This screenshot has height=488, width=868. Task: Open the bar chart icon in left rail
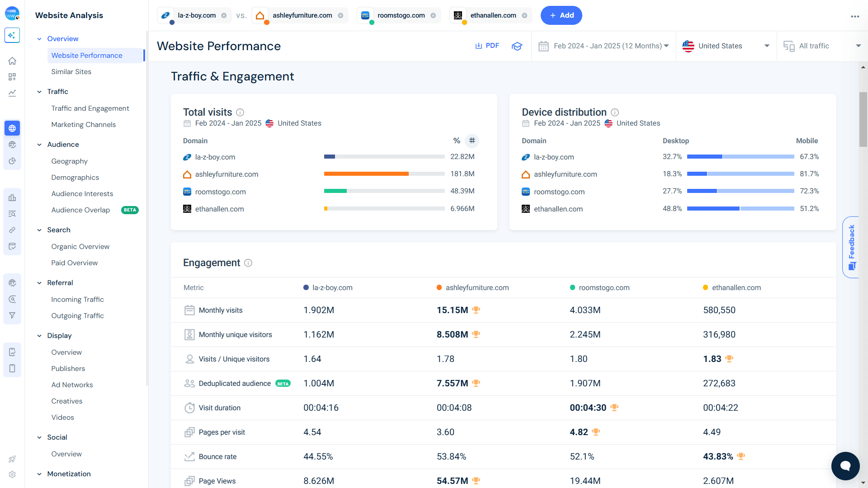(x=12, y=197)
